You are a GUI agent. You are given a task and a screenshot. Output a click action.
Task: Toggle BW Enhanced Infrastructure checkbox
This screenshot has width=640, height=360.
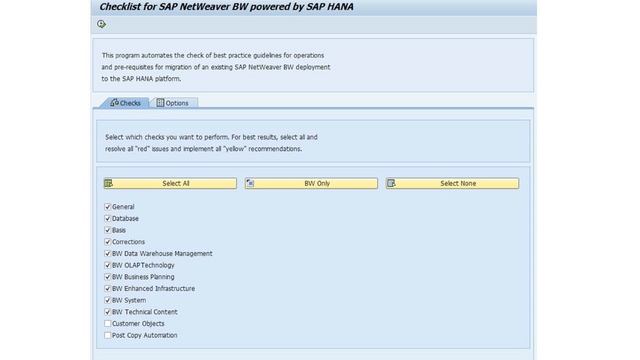108,289
